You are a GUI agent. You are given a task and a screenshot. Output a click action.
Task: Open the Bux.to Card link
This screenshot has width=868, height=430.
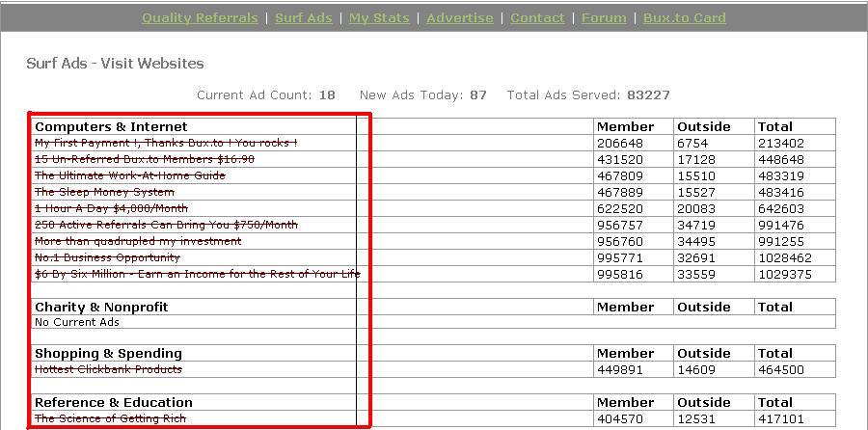[684, 17]
